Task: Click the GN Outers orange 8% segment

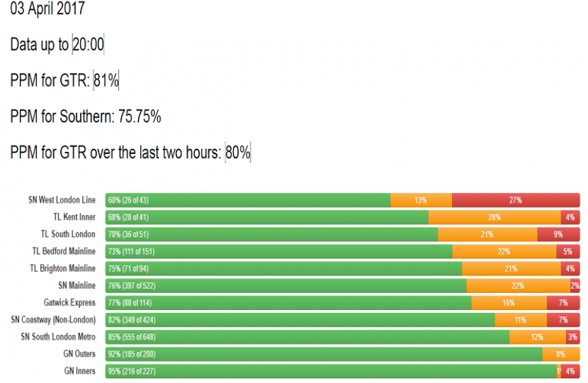Action: click(560, 354)
